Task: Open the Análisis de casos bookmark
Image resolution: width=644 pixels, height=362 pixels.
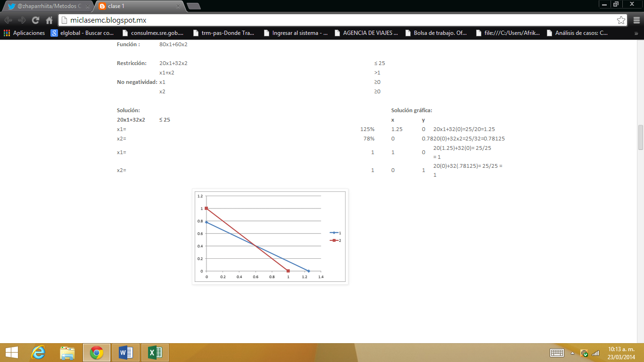Action: click(578, 33)
